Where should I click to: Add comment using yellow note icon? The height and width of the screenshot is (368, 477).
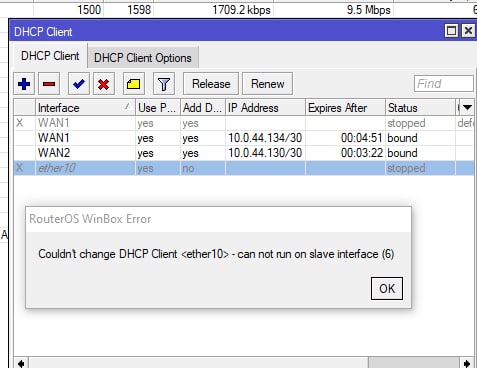click(134, 84)
